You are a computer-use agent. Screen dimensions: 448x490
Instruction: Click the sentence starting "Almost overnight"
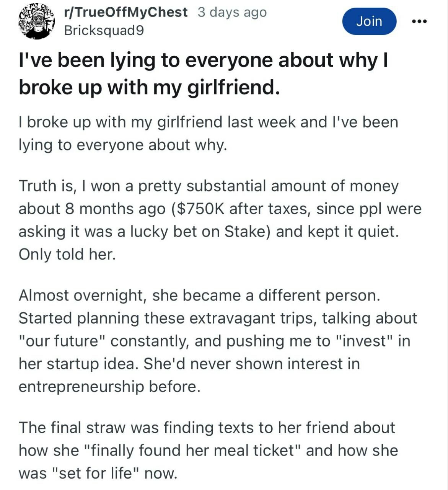point(199,296)
